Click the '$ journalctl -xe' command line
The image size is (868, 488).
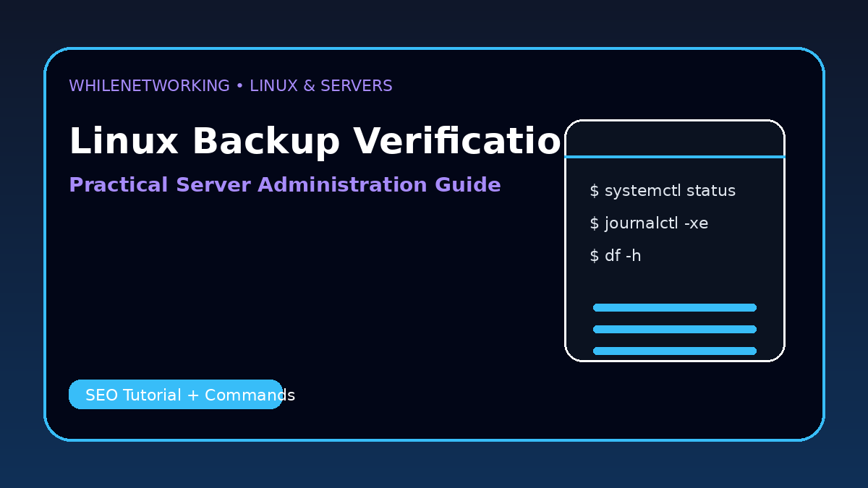pyautogui.click(x=649, y=223)
